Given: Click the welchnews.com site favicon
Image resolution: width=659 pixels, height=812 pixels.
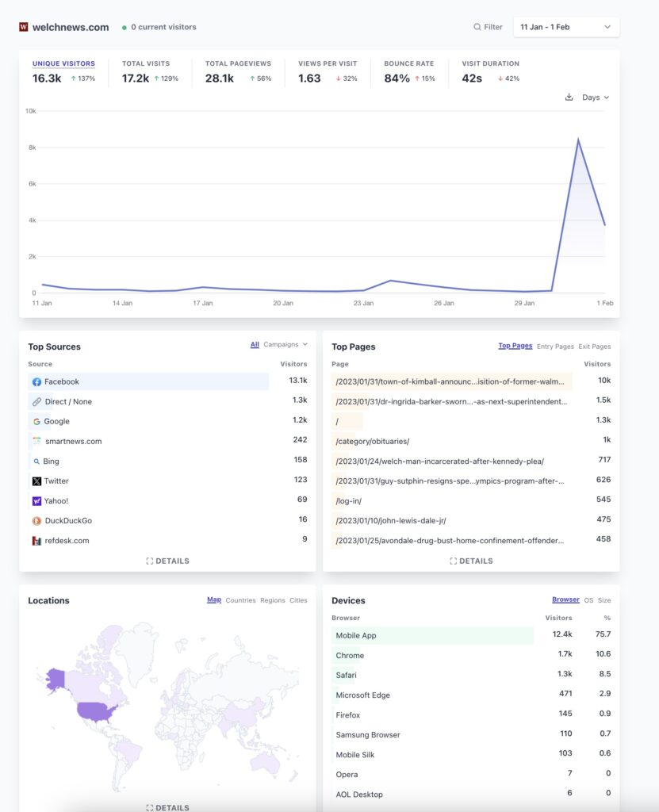Looking at the screenshot, I should [24, 27].
